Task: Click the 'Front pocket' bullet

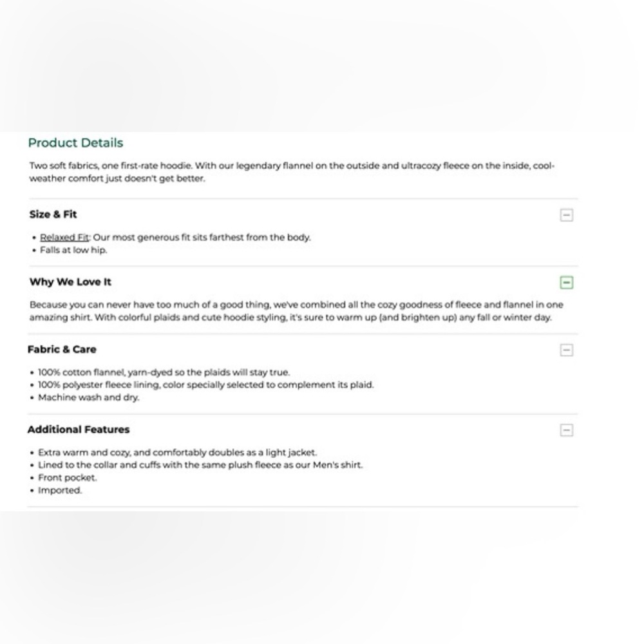Action: coord(67,477)
